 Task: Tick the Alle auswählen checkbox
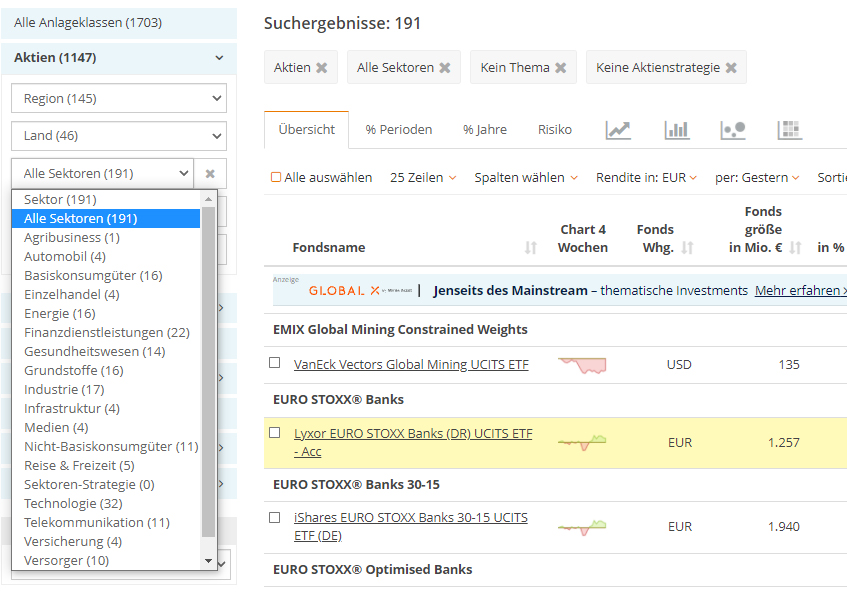pos(275,177)
